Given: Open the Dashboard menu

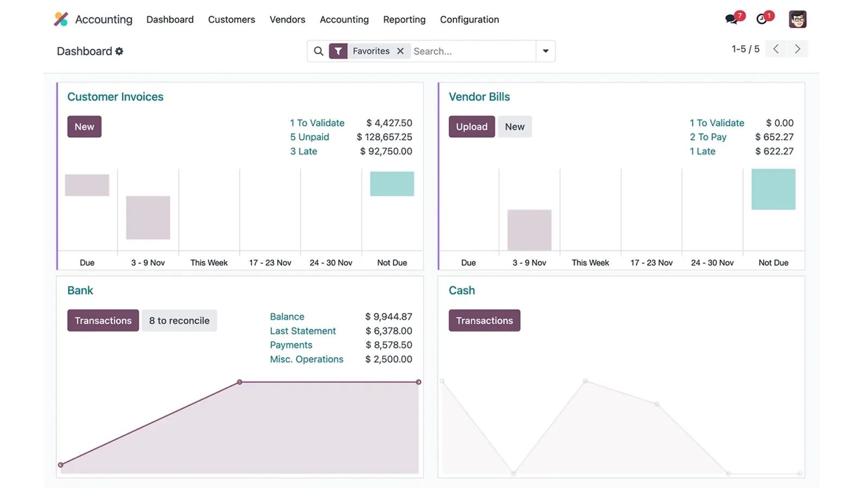Looking at the screenshot, I should [170, 20].
